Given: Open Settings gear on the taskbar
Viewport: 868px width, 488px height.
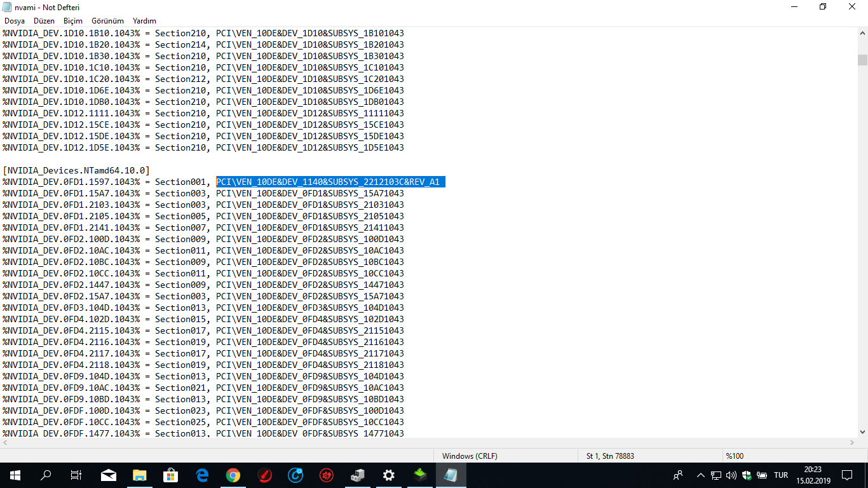Looking at the screenshot, I should tap(389, 475).
